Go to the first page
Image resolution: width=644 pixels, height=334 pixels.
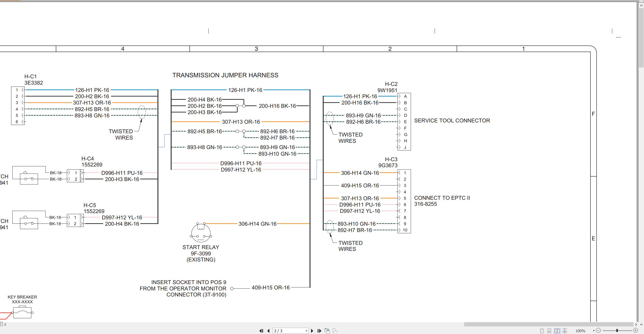[x=261, y=331]
